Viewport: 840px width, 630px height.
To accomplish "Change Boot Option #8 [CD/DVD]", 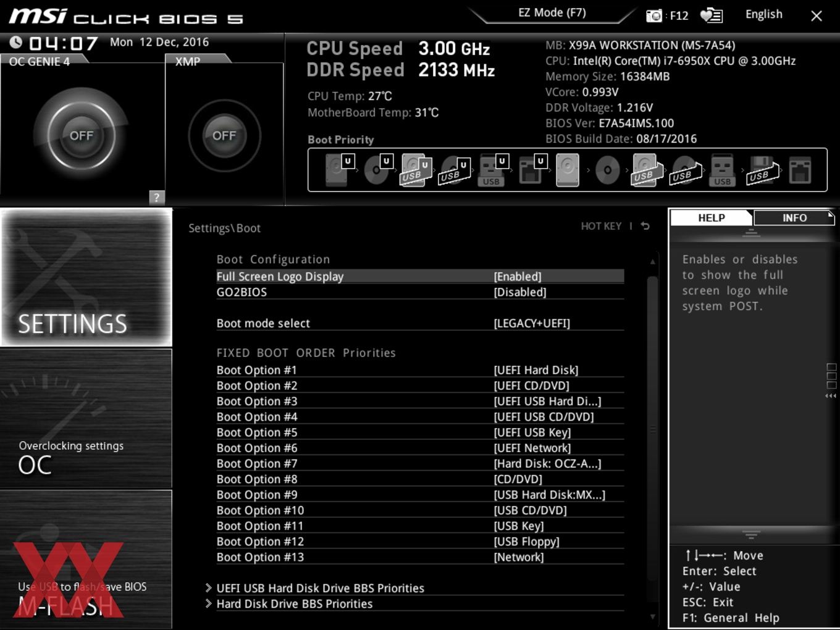I will point(518,479).
